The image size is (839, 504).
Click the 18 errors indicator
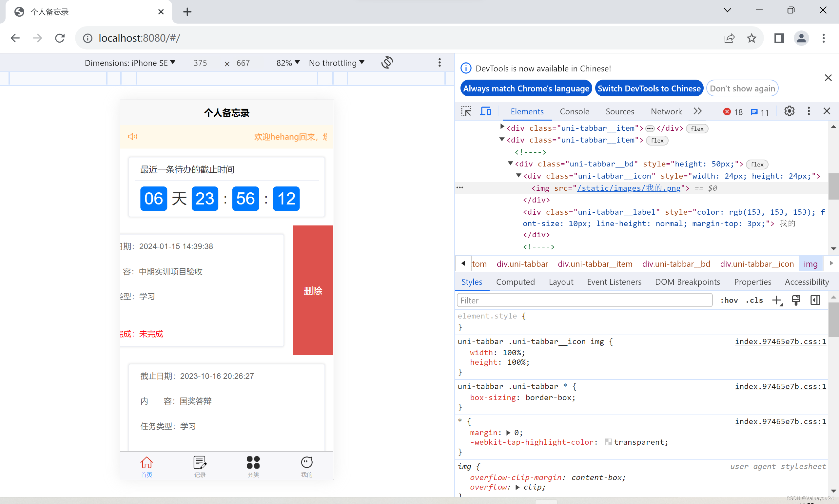[733, 112]
